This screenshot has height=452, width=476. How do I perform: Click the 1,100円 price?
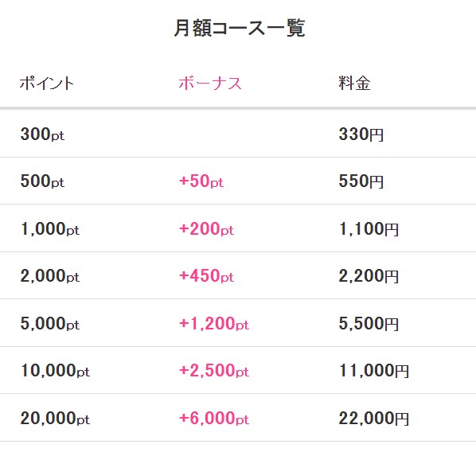point(369,228)
